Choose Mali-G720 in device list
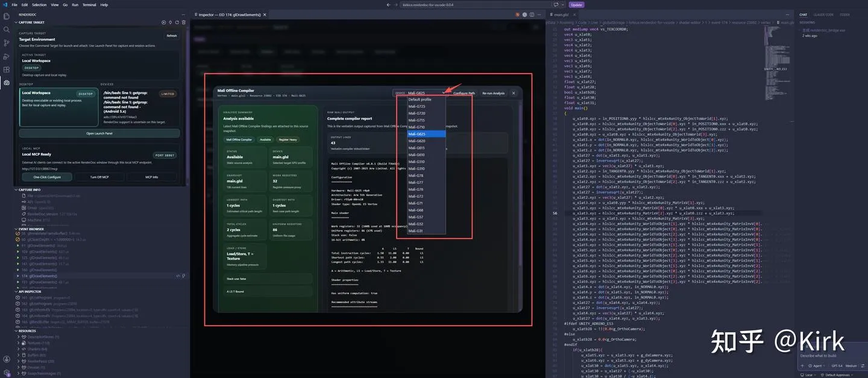 (427, 113)
